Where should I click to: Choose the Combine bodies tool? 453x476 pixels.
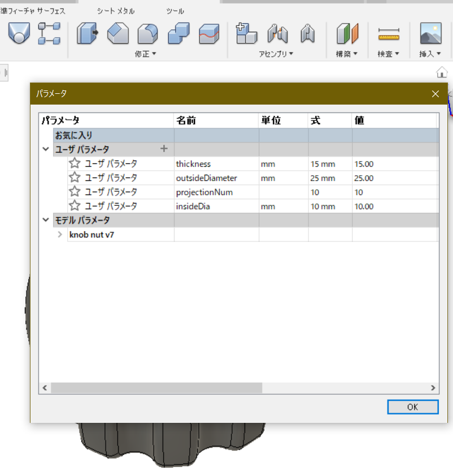[x=178, y=33]
